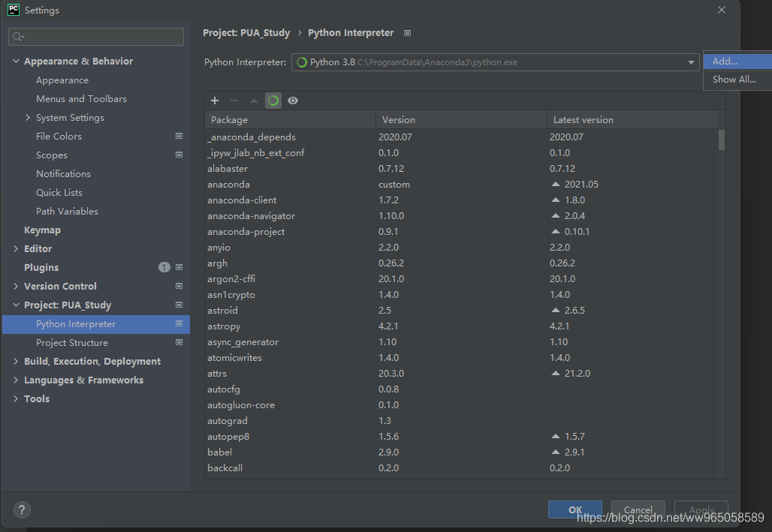Select the anyio package row
Screen dimensions: 772x532
[461, 247]
